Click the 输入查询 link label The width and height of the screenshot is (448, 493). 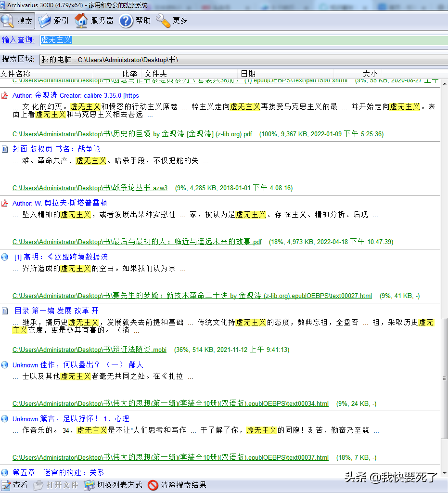(x=18, y=39)
